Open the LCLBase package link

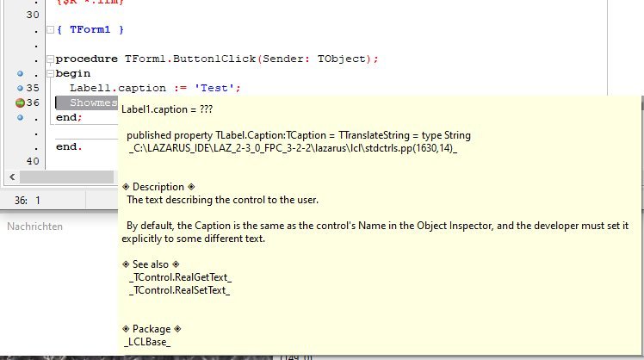tap(149, 343)
